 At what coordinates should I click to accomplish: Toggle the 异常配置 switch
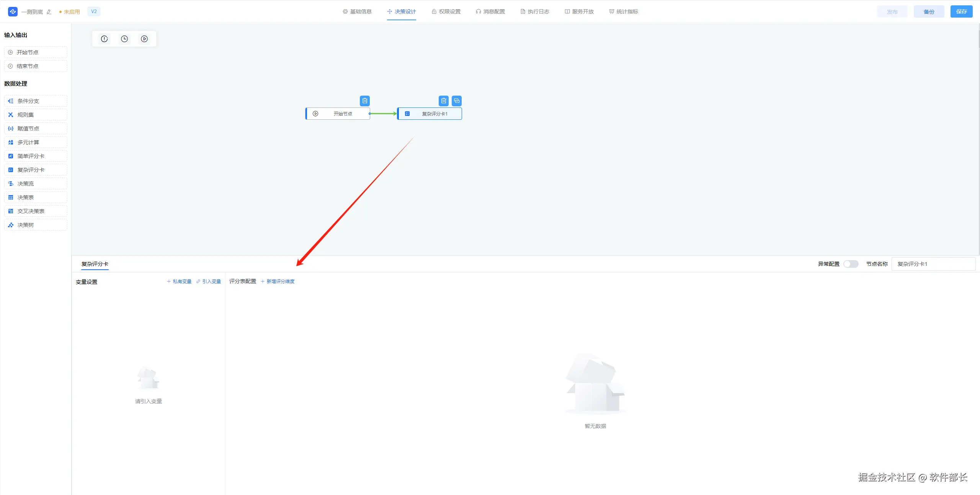851,264
